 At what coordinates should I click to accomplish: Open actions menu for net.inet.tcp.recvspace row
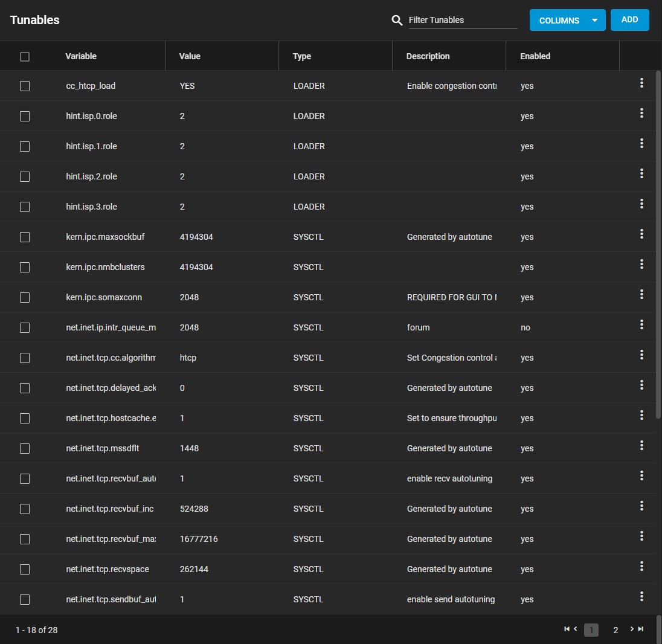click(x=641, y=566)
